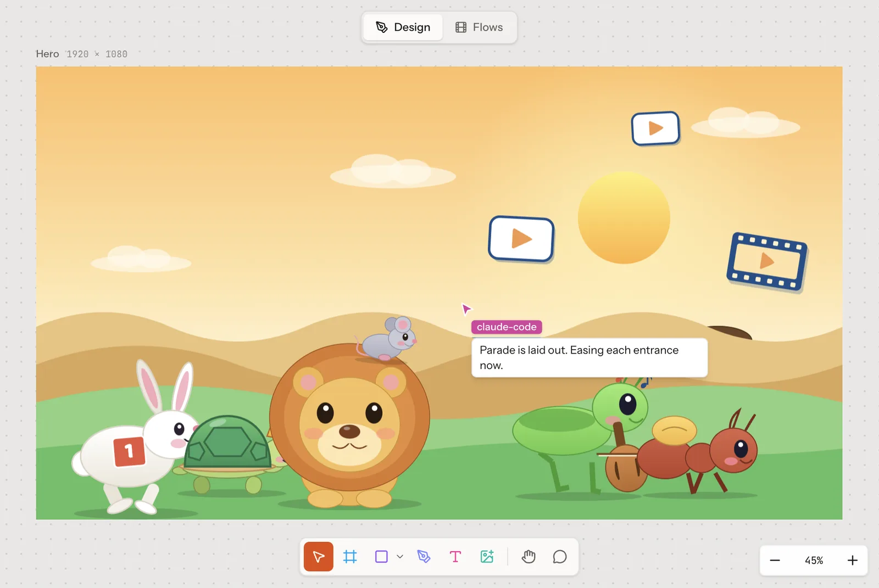Select the Text tool
This screenshot has width=879, height=588.
tap(455, 557)
